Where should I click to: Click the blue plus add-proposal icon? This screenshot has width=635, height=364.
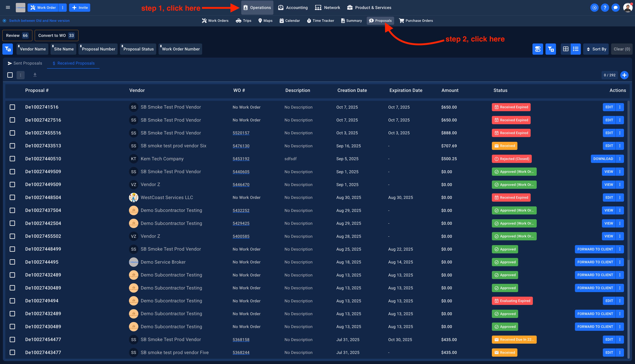click(x=624, y=75)
